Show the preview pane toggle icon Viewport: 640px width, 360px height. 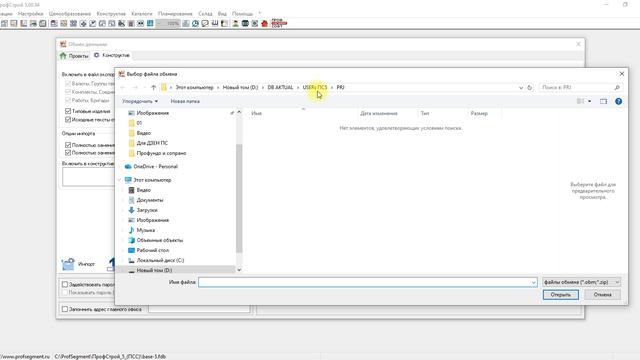pyautogui.click(x=603, y=101)
